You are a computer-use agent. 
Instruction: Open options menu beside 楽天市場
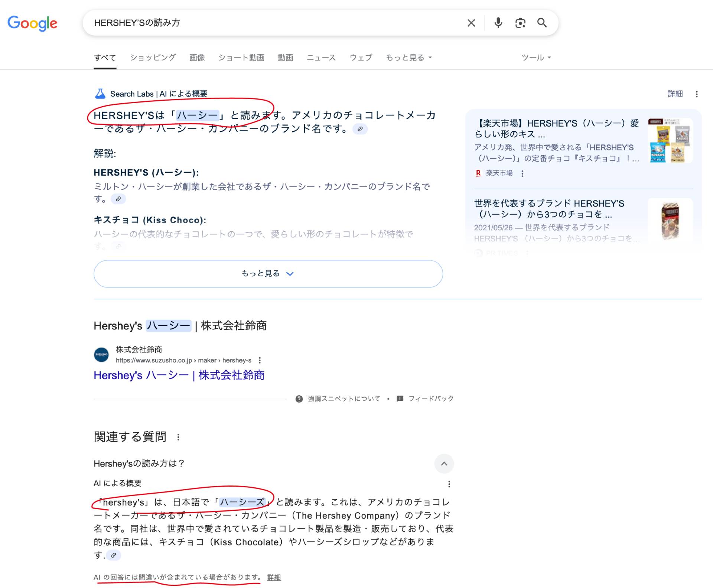tap(522, 173)
